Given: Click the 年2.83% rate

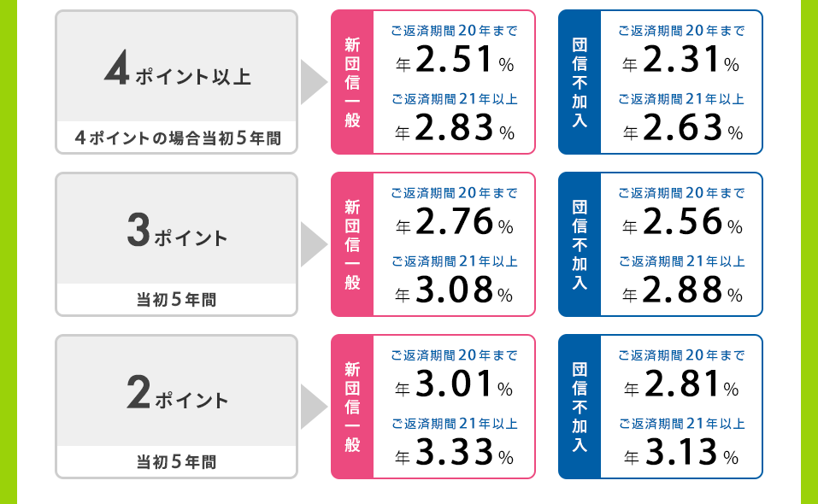Looking at the screenshot, I should click(455, 128).
